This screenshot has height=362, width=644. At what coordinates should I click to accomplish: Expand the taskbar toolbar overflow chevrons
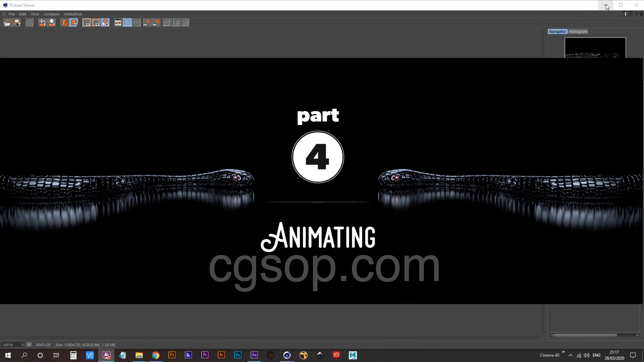(x=563, y=352)
